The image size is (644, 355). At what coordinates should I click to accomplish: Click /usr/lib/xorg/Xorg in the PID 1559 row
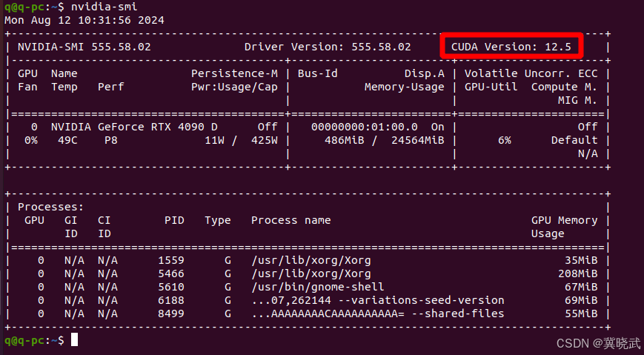tap(311, 260)
